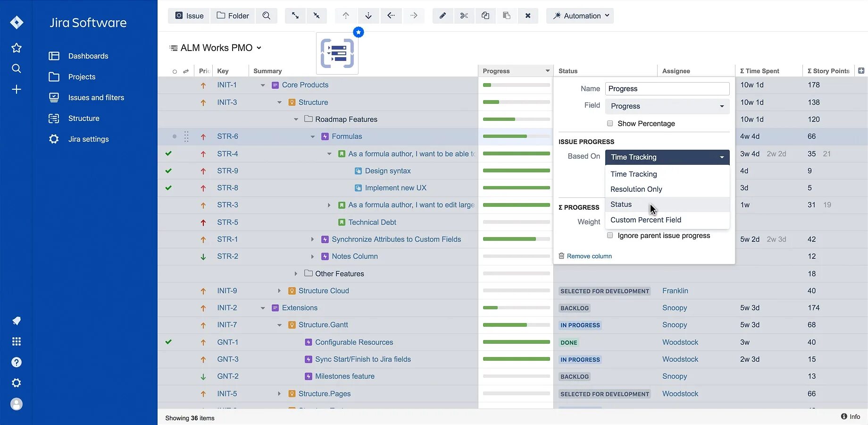
Task: Select Resolution Only option
Action: (x=667, y=189)
